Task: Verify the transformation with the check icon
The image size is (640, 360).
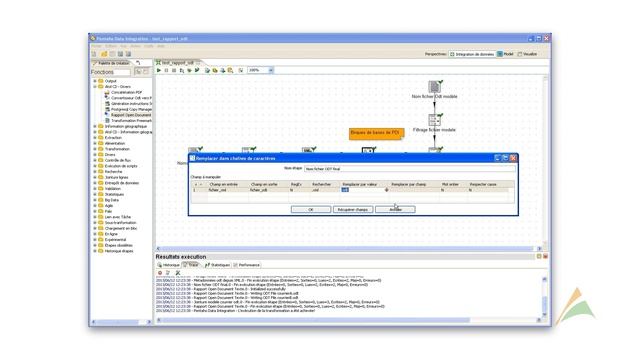Action: pos(207,70)
